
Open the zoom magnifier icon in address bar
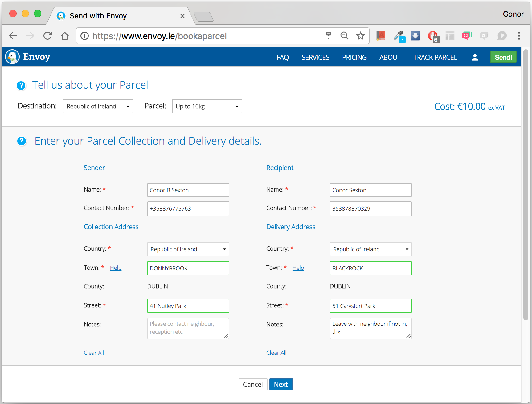pyautogui.click(x=344, y=36)
